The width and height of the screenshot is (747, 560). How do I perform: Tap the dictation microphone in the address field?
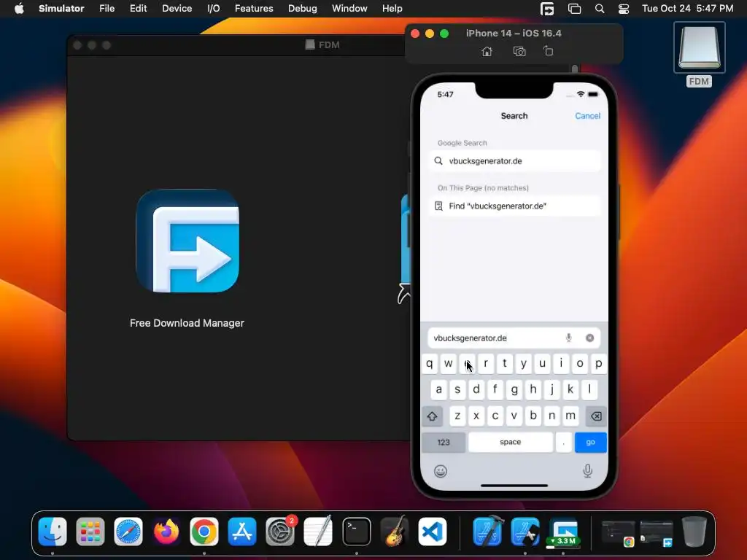point(568,338)
